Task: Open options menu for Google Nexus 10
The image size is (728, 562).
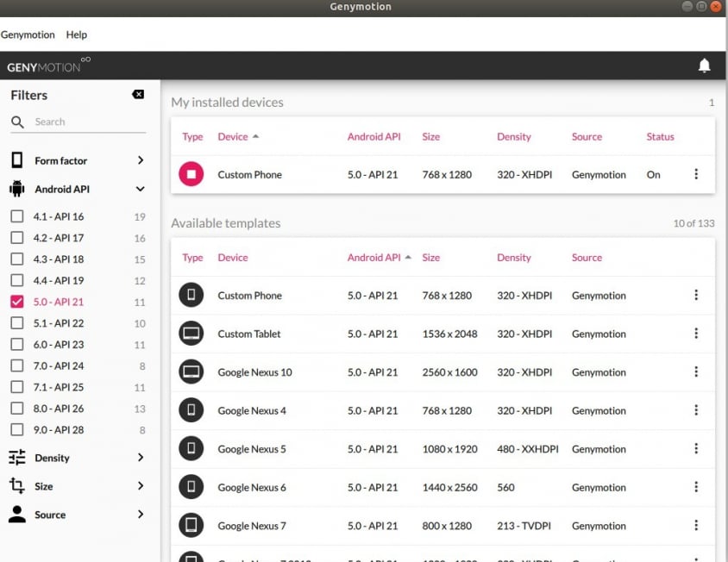Action: [x=695, y=372]
